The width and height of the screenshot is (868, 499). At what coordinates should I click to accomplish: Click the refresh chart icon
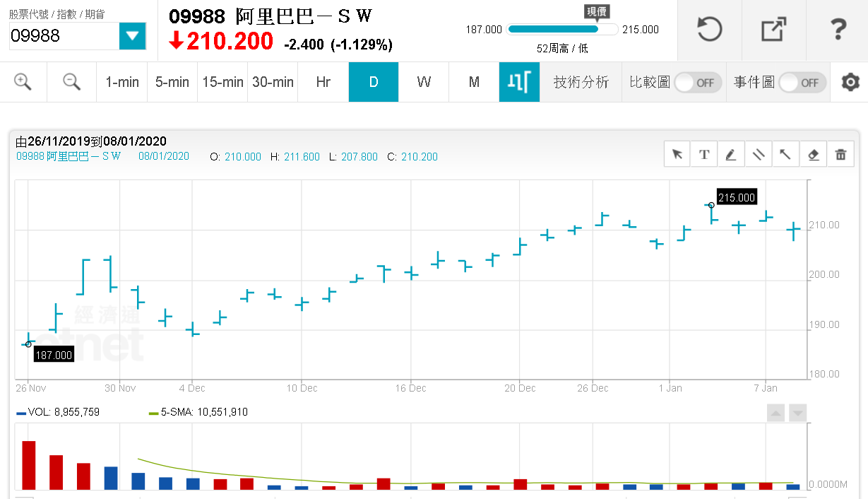pyautogui.click(x=709, y=30)
